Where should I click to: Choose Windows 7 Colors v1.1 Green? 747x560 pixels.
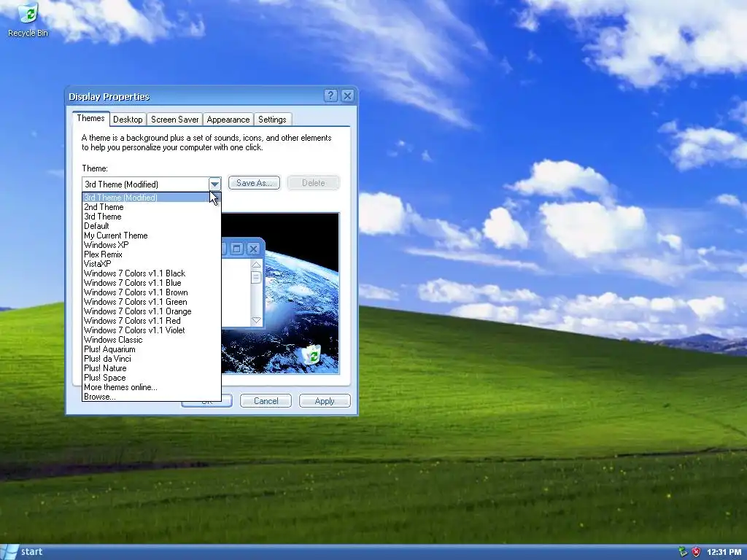point(152,302)
